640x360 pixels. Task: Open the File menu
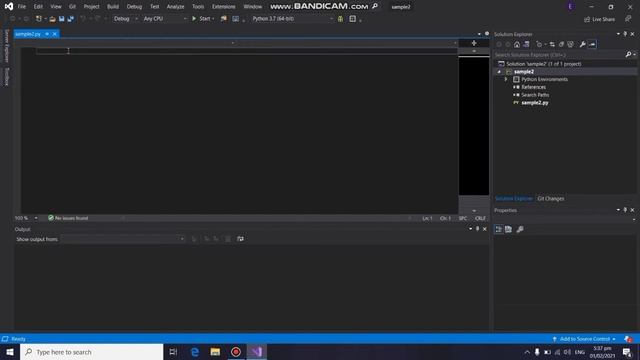(x=22, y=7)
